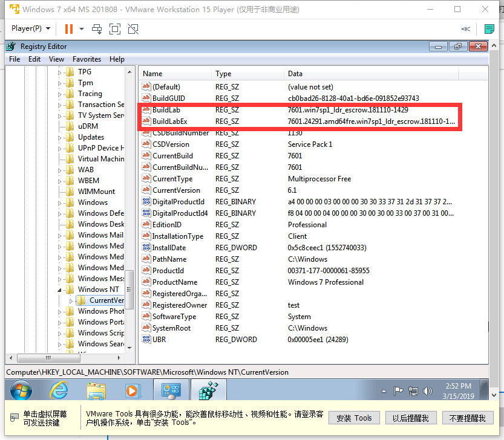This screenshot has height=440, width=504.
Task: Select the DigitalProductId binary value icon
Action: [x=146, y=201]
